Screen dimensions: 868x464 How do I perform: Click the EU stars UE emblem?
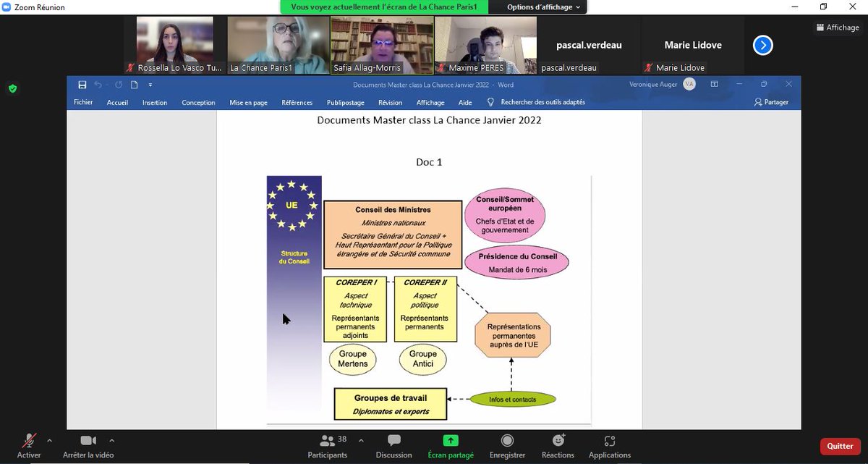pos(292,205)
